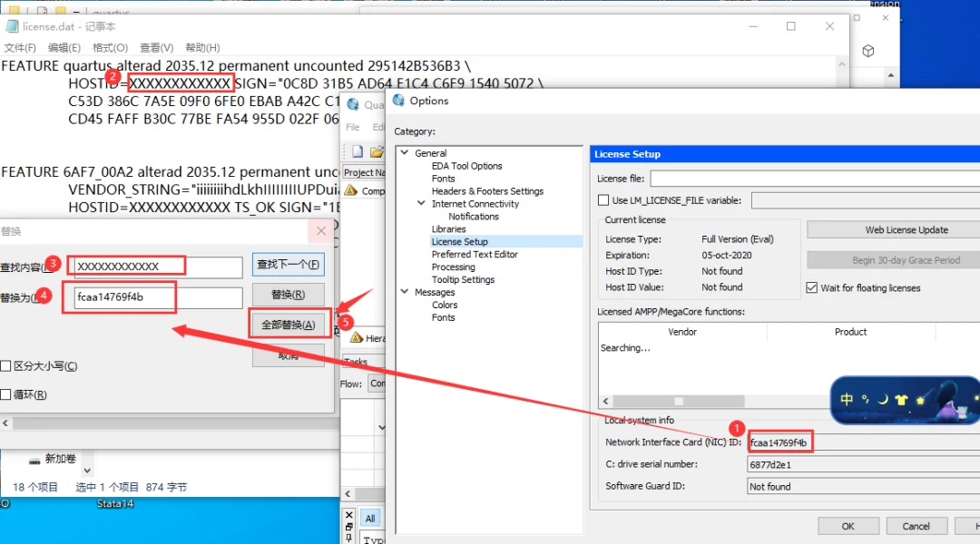Collapse the Messages category in Options tree
980x544 pixels.
405,292
